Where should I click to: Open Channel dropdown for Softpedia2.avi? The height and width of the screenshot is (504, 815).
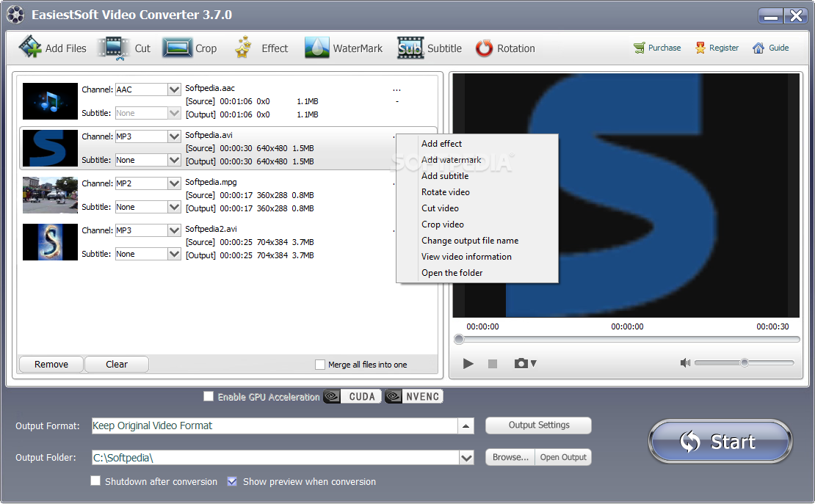[x=174, y=230]
